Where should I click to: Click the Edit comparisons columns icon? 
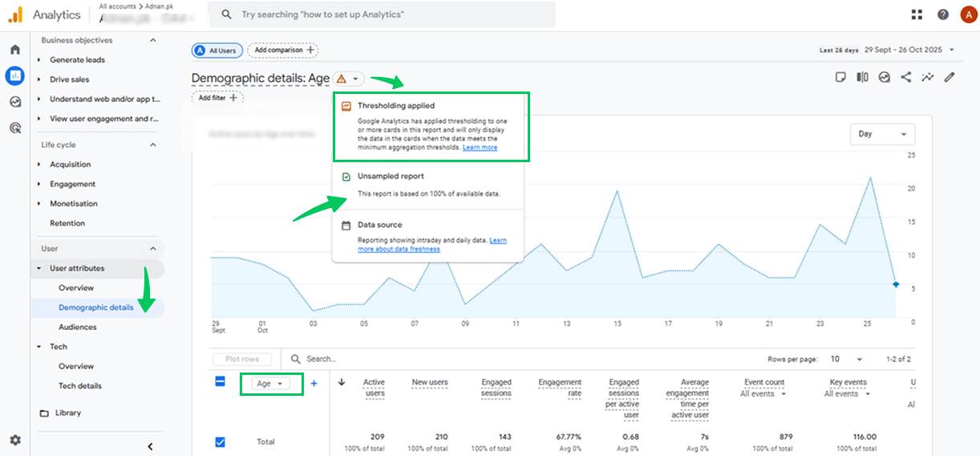click(x=862, y=78)
